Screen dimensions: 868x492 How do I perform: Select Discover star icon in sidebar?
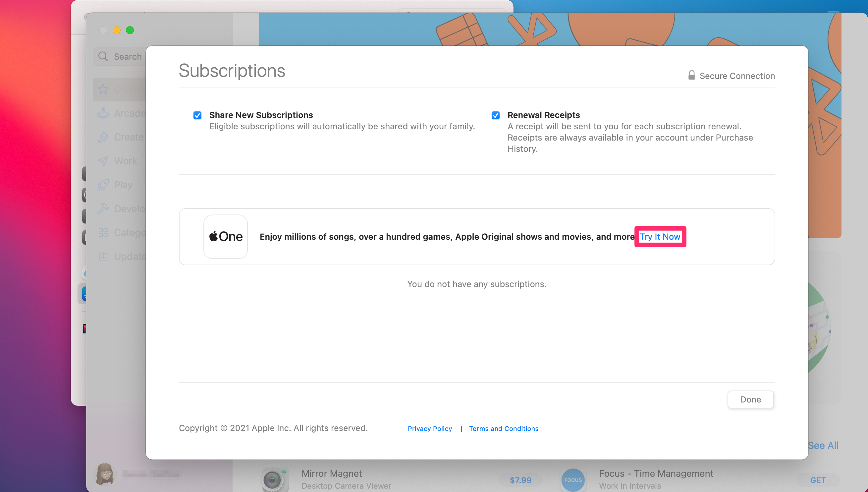click(x=103, y=89)
